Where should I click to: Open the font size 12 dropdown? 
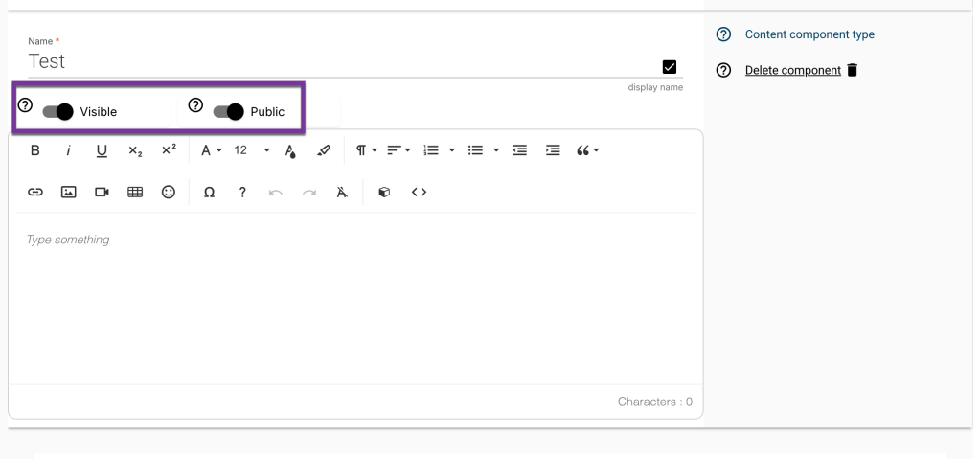(x=252, y=150)
